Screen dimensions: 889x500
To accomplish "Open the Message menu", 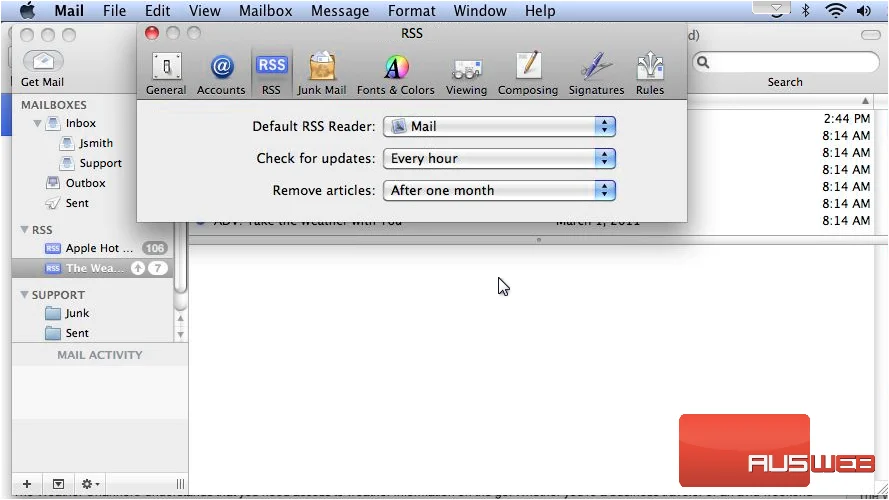I will tap(340, 11).
